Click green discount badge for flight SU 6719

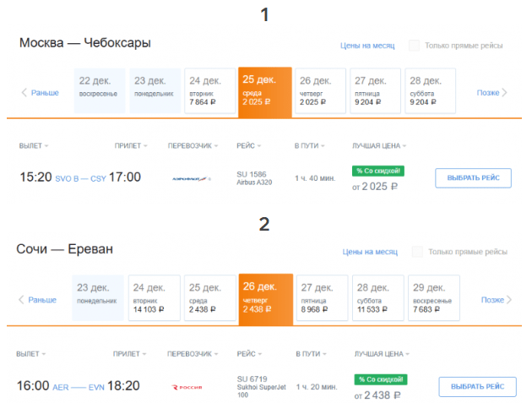[381, 379]
